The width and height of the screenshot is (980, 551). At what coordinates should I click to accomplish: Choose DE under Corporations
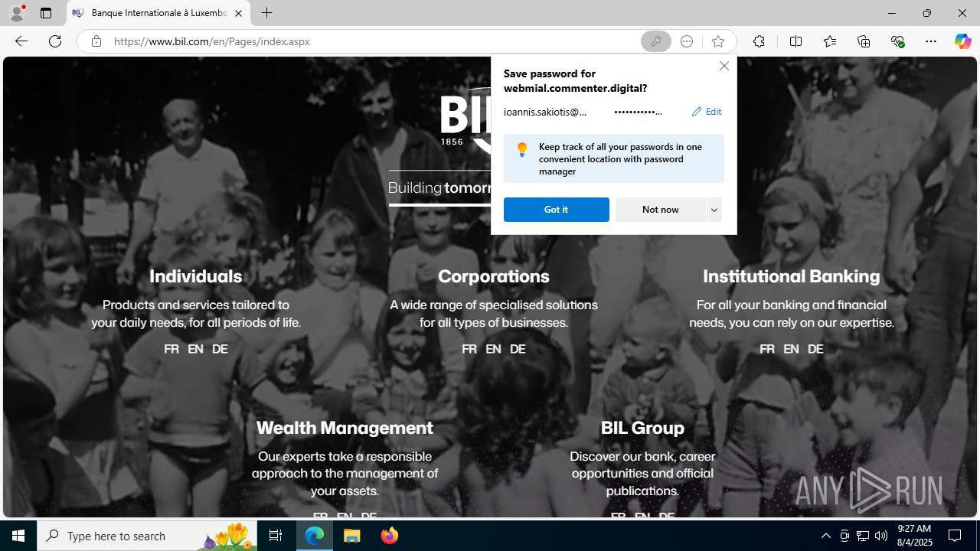point(518,349)
